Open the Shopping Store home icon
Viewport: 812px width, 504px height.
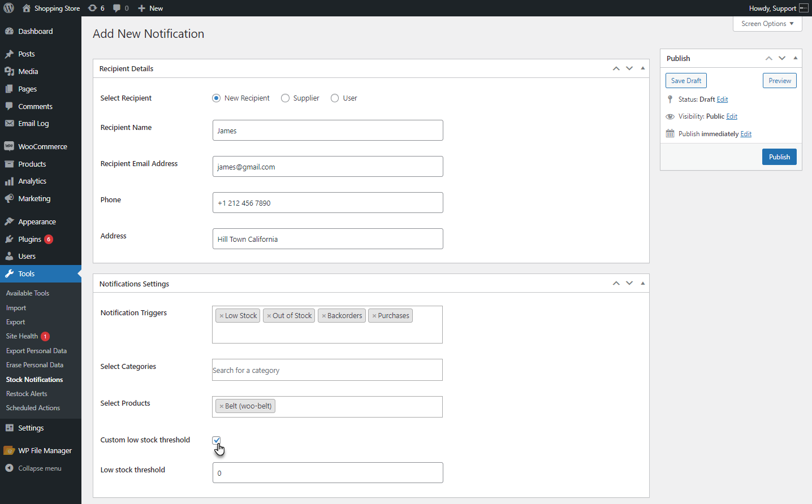point(27,8)
